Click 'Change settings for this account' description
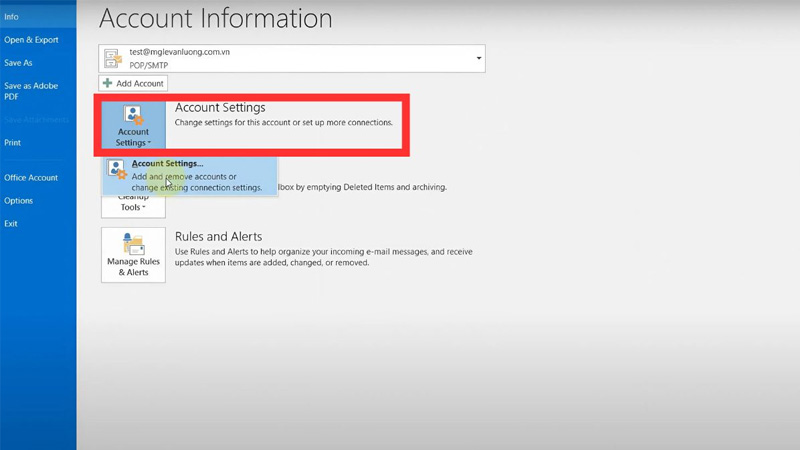The width and height of the screenshot is (800, 450). [x=284, y=122]
